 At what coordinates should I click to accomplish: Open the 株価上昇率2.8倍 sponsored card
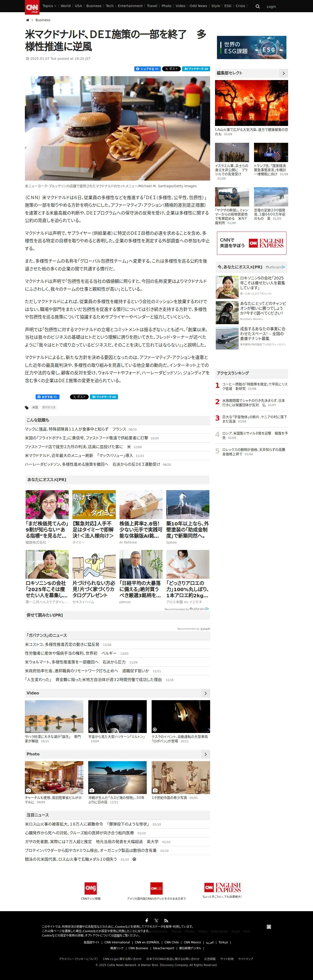click(141, 517)
